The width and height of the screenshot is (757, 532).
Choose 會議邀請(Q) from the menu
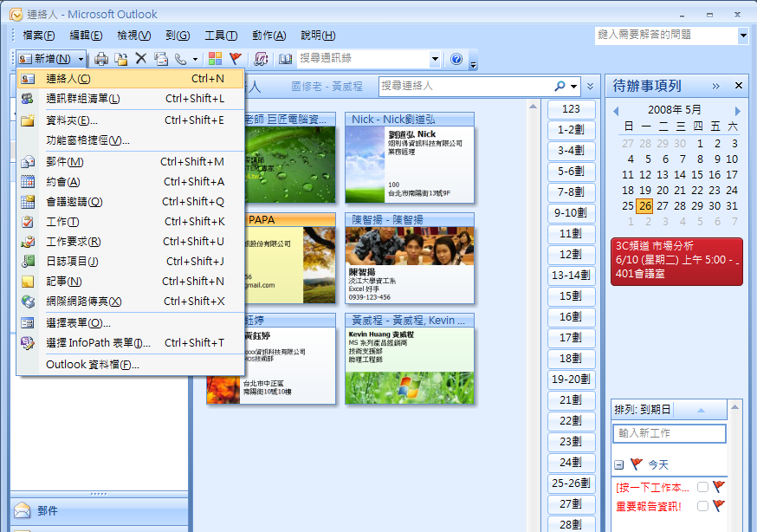coord(130,201)
